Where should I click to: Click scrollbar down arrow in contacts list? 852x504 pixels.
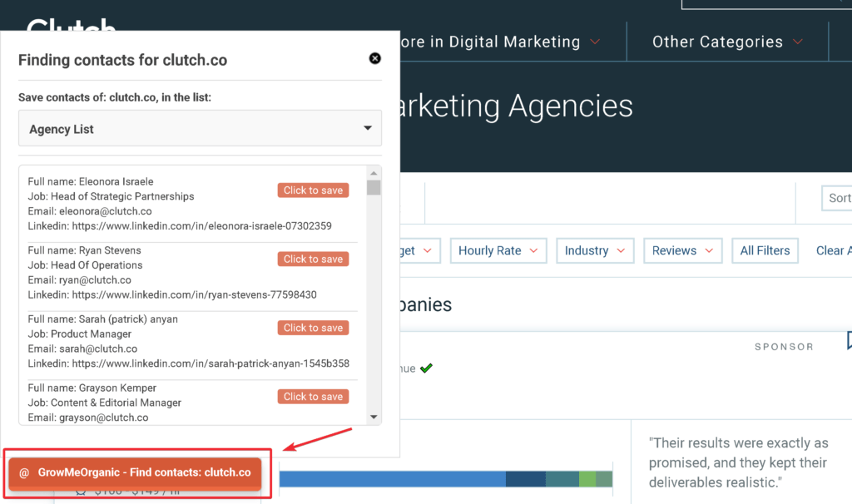[x=374, y=418]
